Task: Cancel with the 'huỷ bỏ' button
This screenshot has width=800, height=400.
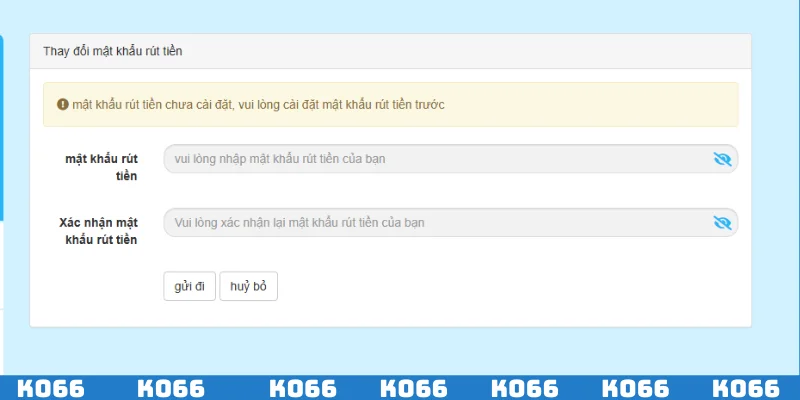Action: click(x=248, y=286)
